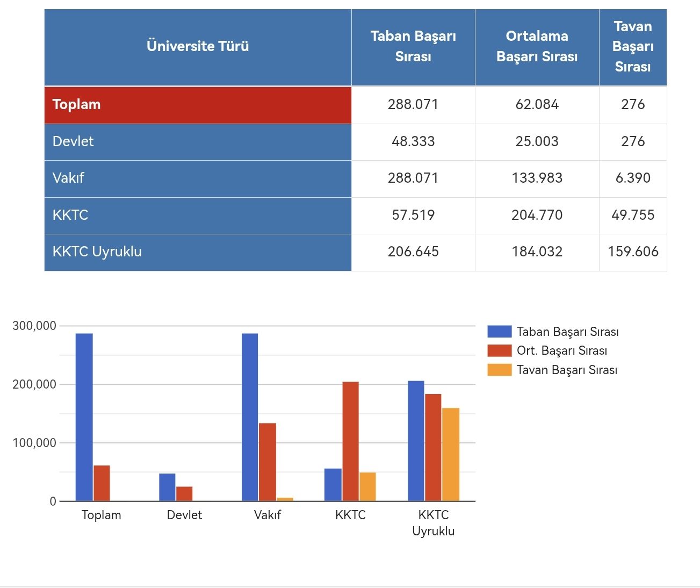
Task: Click the red Toplam bar in chart
Action: (102, 483)
